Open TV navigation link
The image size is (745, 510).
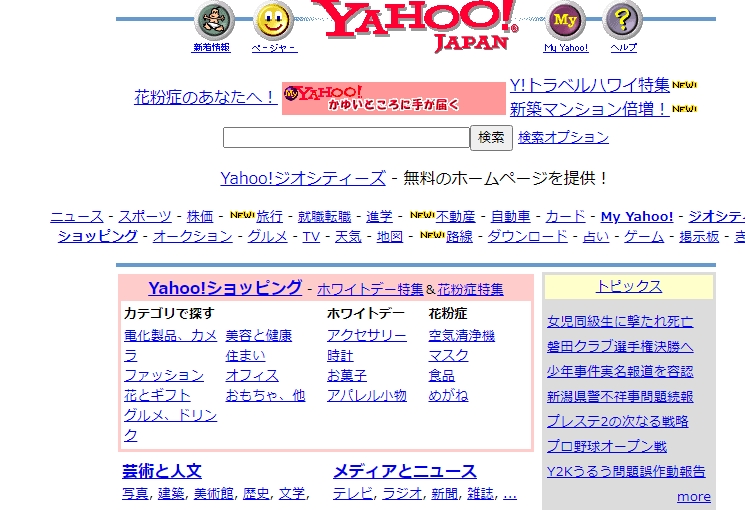click(x=311, y=236)
